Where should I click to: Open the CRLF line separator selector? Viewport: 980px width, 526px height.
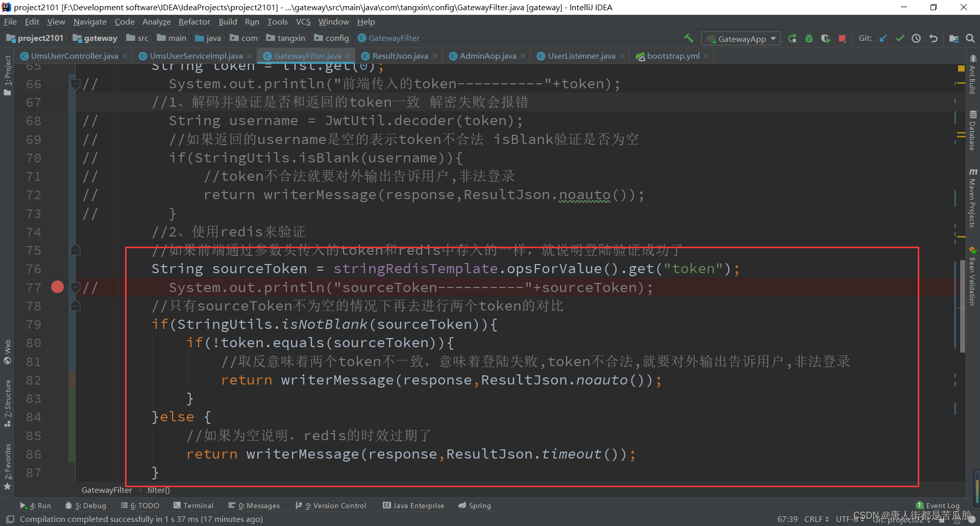816,519
